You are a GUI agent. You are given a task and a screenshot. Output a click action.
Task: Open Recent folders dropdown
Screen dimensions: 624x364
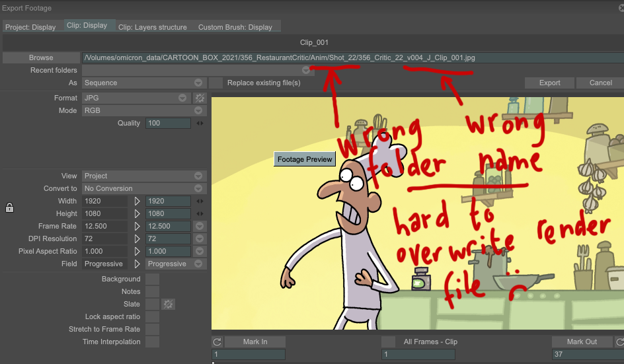tap(198, 71)
